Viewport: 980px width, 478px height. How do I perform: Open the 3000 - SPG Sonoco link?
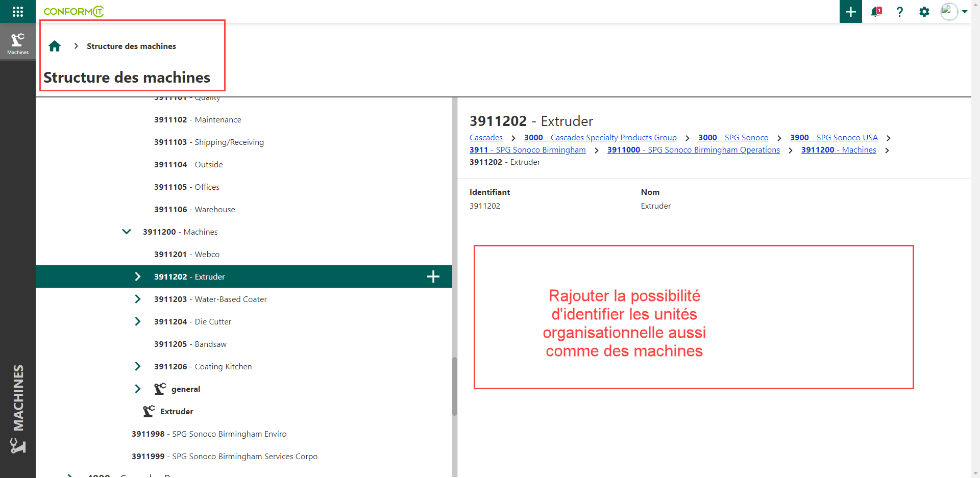[733, 138]
